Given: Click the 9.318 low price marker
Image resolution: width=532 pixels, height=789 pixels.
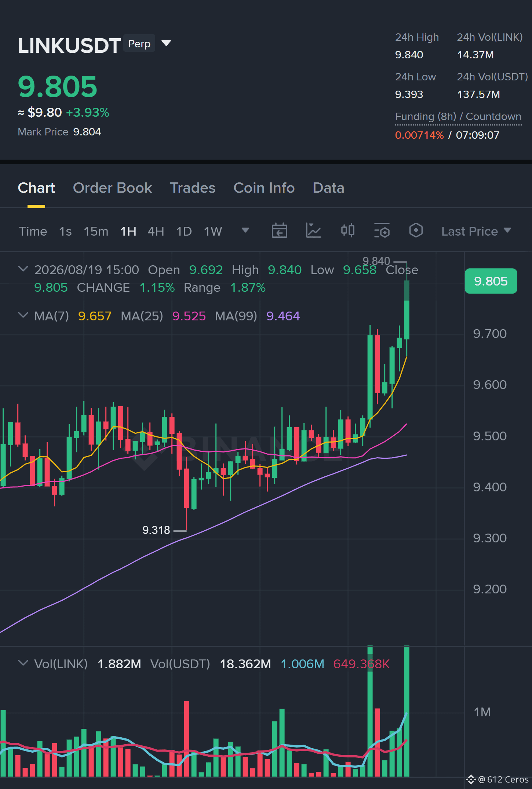Looking at the screenshot, I should [156, 530].
